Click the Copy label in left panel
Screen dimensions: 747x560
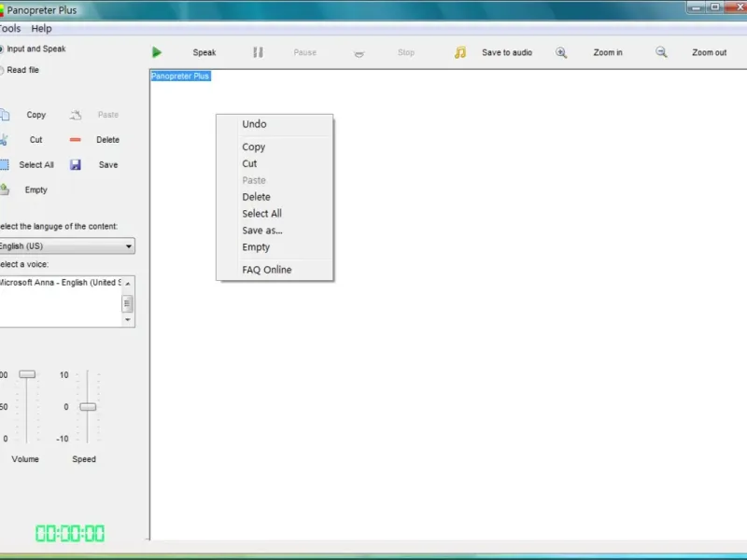36,115
